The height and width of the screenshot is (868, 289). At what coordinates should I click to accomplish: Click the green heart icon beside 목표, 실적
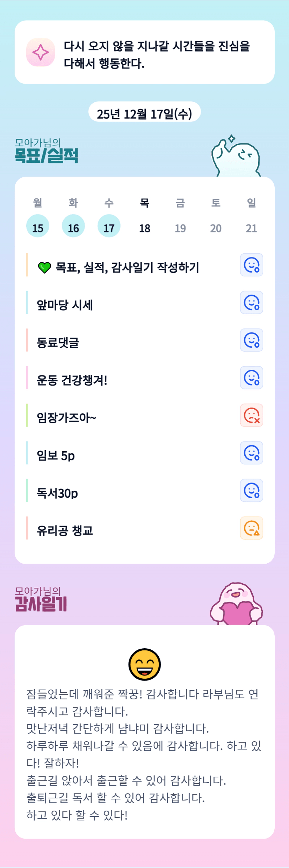pos(44,268)
